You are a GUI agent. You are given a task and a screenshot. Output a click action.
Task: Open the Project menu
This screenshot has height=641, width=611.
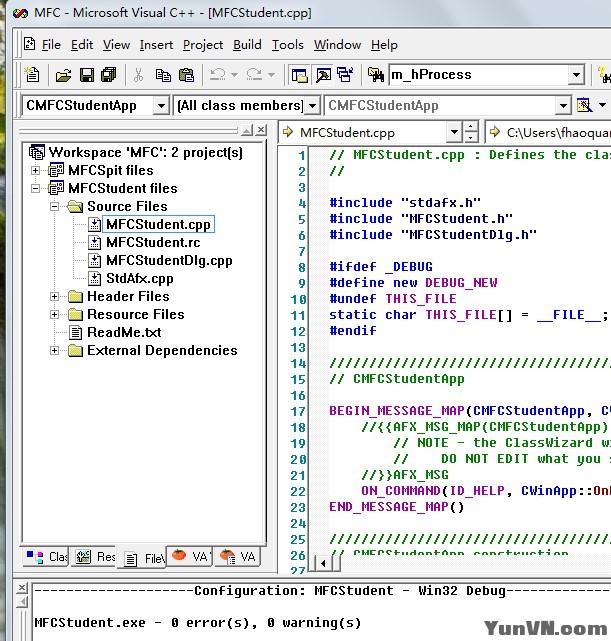coord(203,45)
